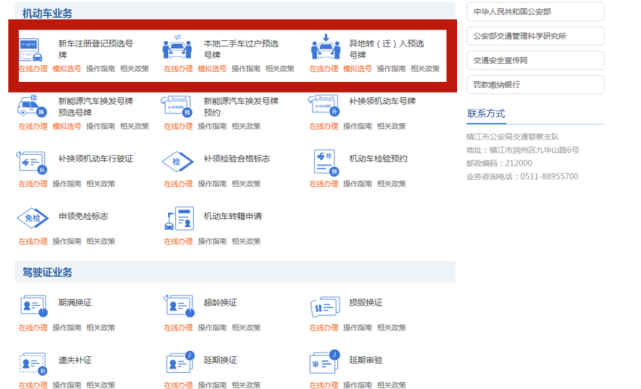
Task: Select the 补换领机动车号牌 icon
Action: click(324, 105)
